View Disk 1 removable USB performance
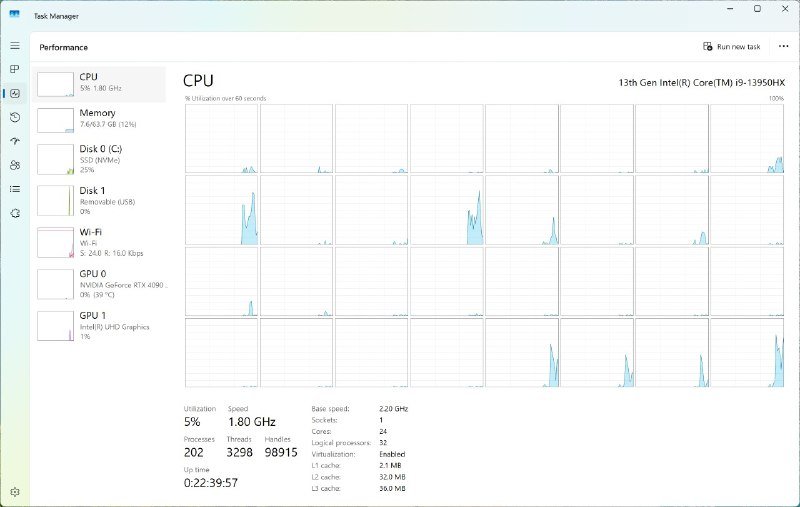The height and width of the screenshot is (507, 800). (100, 200)
